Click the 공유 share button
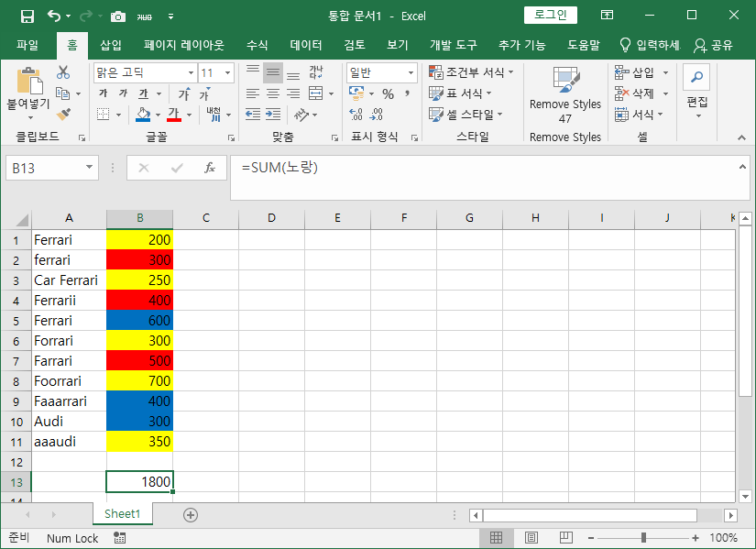The height and width of the screenshot is (549, 756). pyautogui.click(x=714, y=45)
